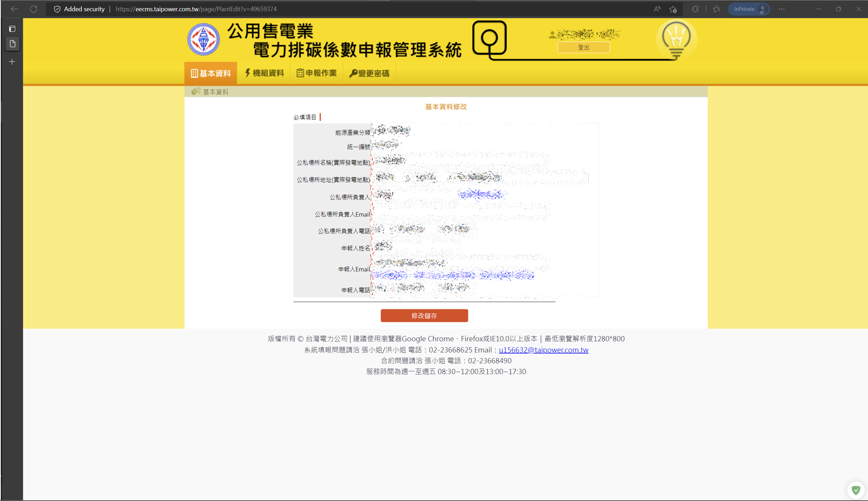Click the browser address bar URL
This screenshot has height=501, width=868.
point(196,9)
